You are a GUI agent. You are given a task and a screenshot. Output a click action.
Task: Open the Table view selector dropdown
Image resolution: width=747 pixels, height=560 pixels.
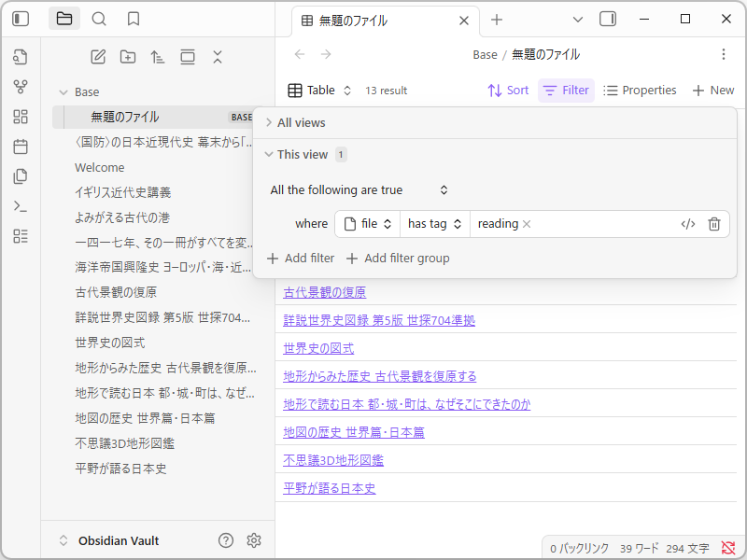tap(321, 90)
